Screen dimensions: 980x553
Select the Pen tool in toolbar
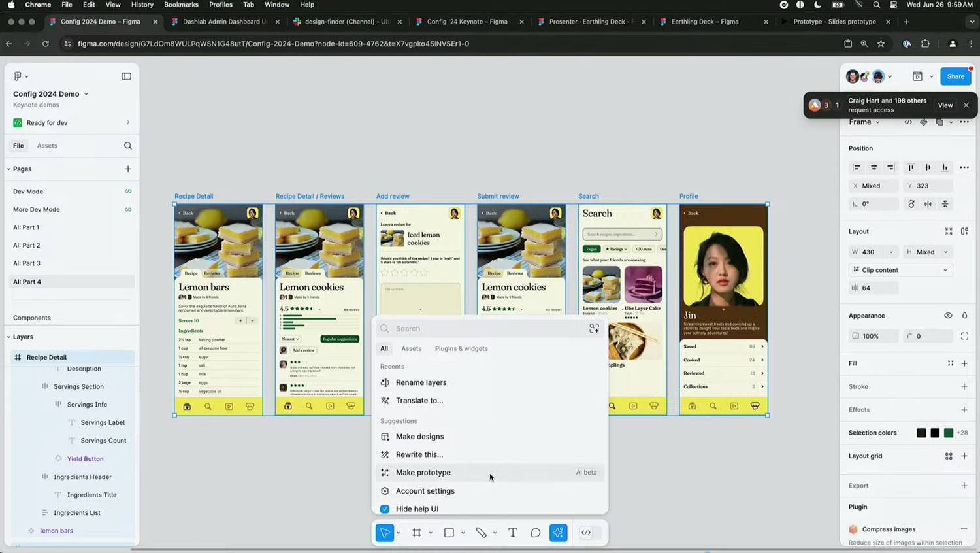(481, 533)
